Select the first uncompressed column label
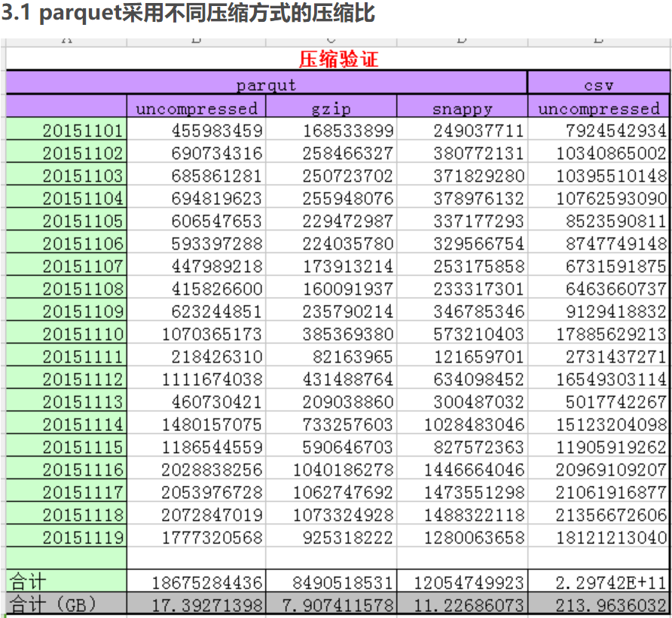 pyautogui.click(x=196, y=108)
